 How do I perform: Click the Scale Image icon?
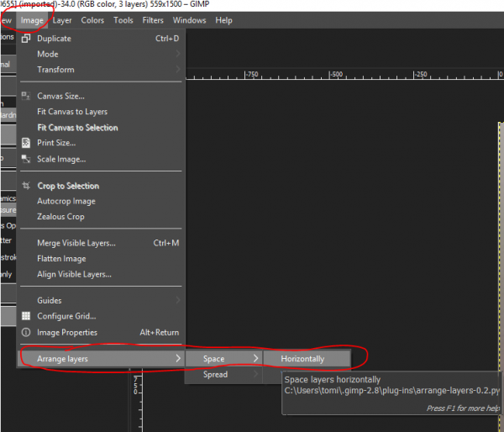pos(26,159)
